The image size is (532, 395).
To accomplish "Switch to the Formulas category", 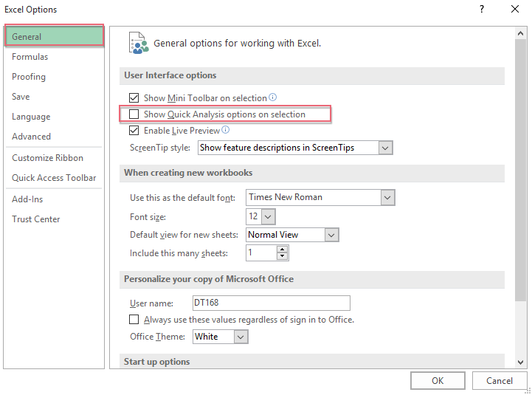I will 30,57.
